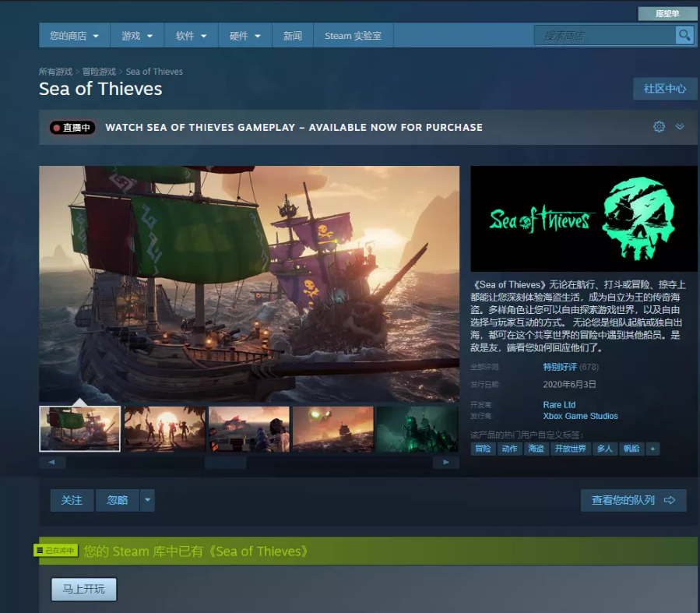Focus the store search input field

click(605, 35)
